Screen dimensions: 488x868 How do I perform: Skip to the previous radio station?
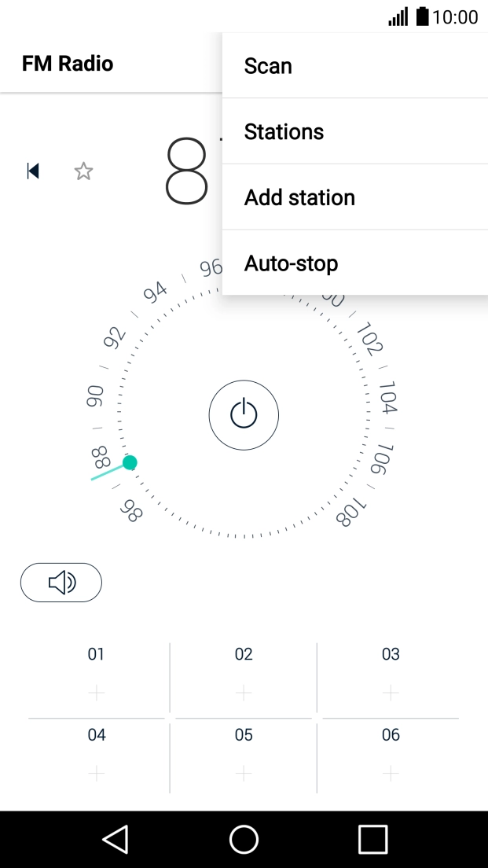32,171
